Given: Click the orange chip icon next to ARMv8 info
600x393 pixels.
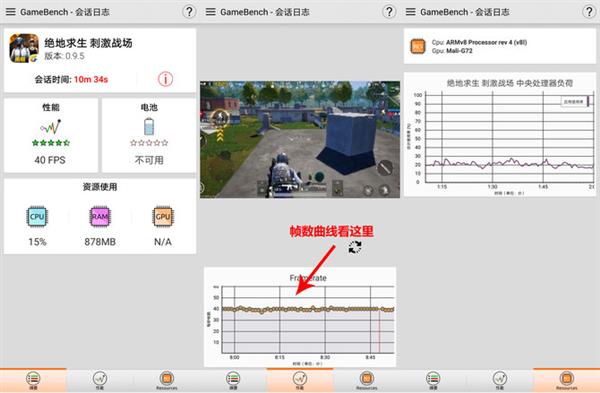Looking at the screenshot, I should [x=418, y=46].
